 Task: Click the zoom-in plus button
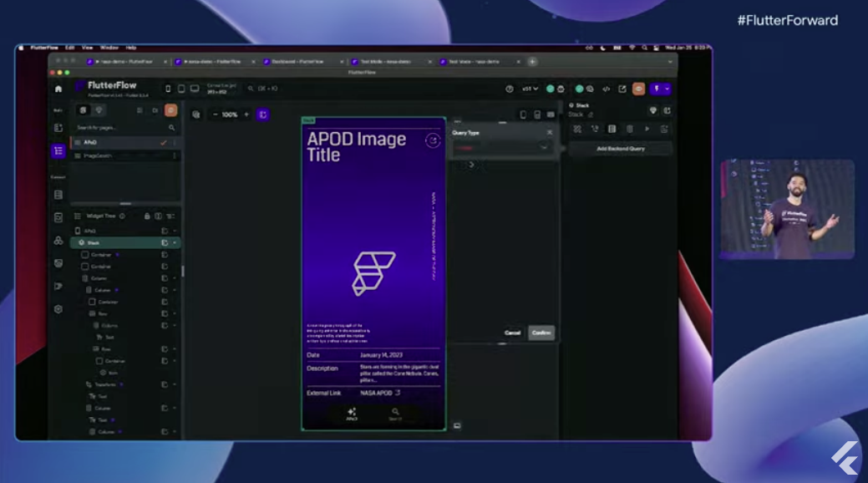point(246,114)
